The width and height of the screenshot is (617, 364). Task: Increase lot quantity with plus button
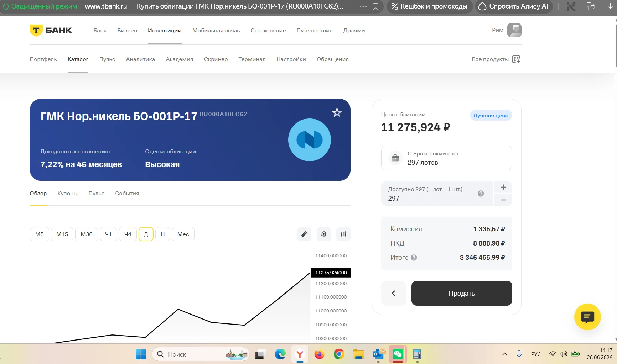[x=503, y=187]
